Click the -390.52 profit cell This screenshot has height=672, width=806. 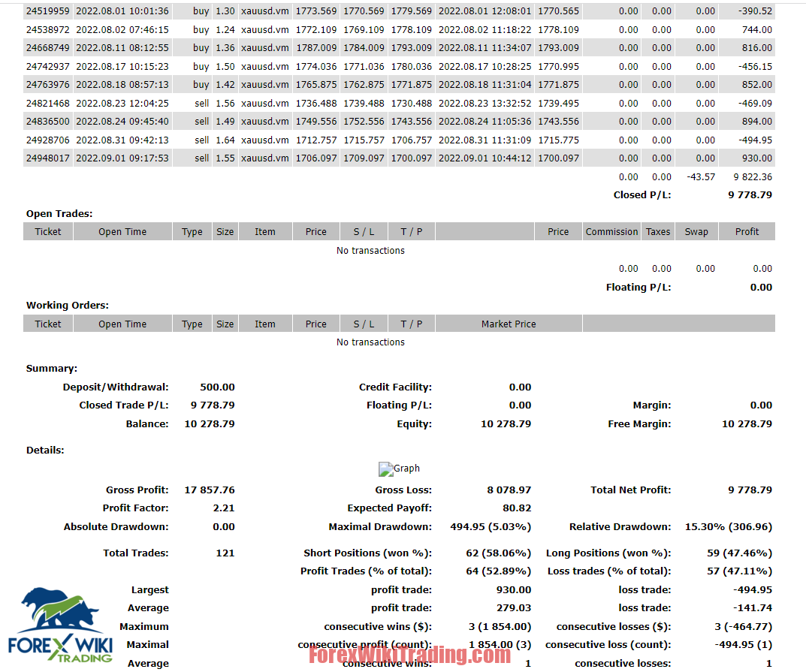[755, 11]
